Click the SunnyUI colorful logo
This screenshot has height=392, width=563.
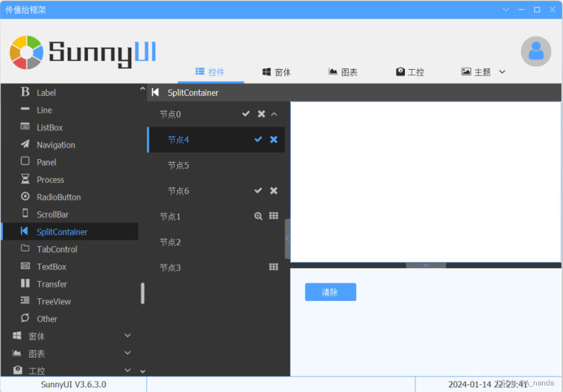pyautogui.click(x=27, y=52)
